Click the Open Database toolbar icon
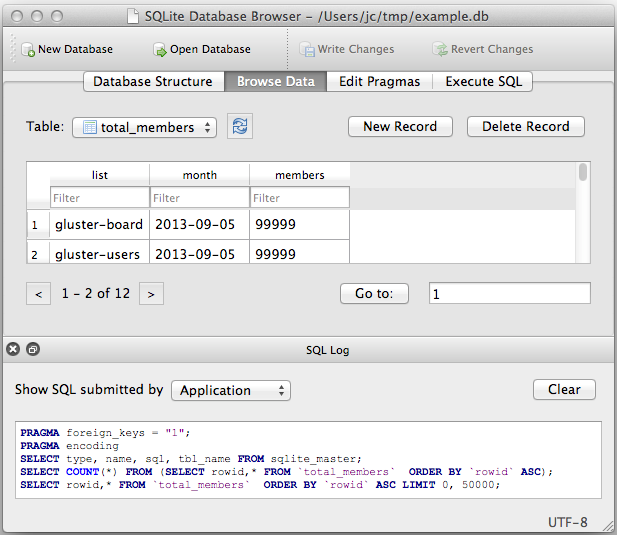Image resolution: width=617 pixels, height=535 pixels. click(x=160, y=50)
